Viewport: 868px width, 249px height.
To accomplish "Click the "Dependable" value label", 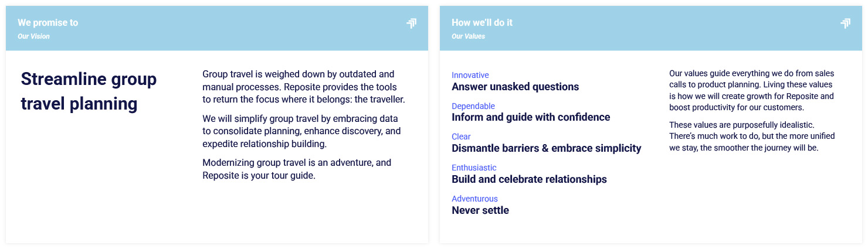I will pos(473,106).
